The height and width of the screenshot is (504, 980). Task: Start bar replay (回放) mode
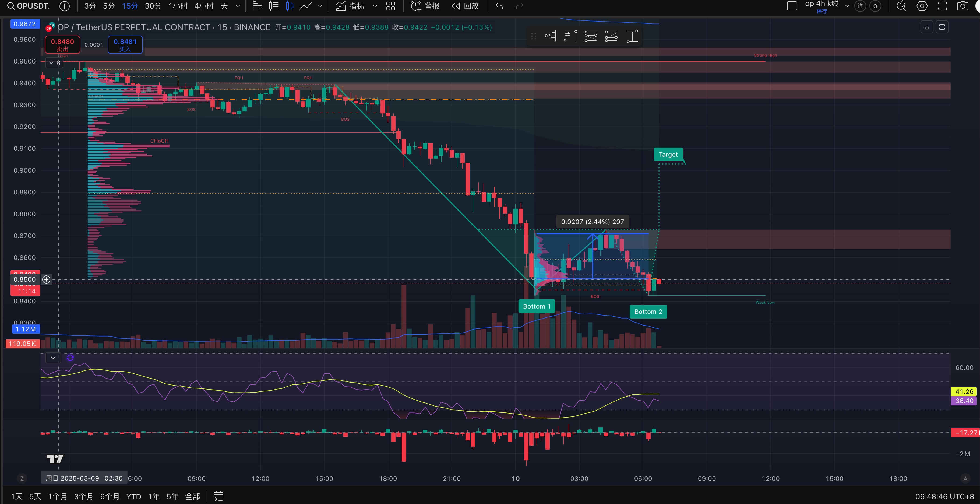(x=465, y=6)
